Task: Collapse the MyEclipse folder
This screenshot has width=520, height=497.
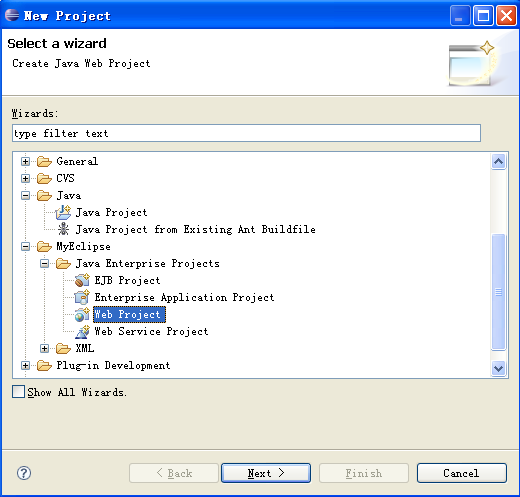Action: [x=25, y=247]
